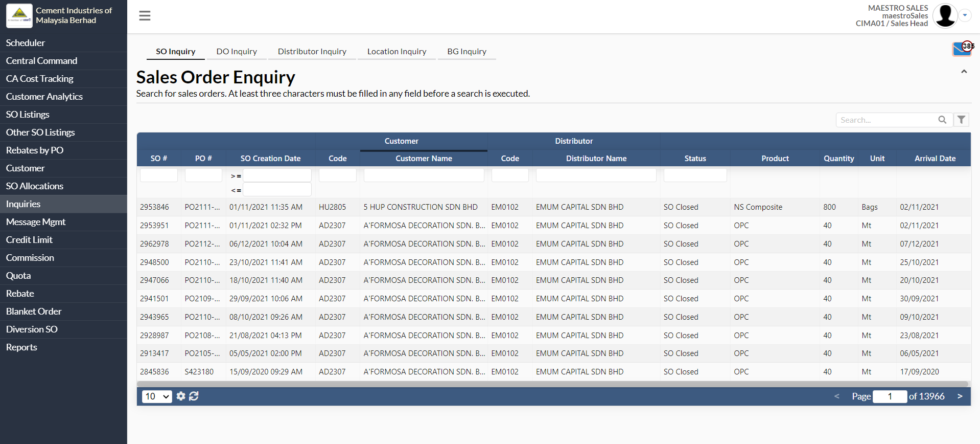Focus Customer Name filter box
980x444 pixels.
424,175
